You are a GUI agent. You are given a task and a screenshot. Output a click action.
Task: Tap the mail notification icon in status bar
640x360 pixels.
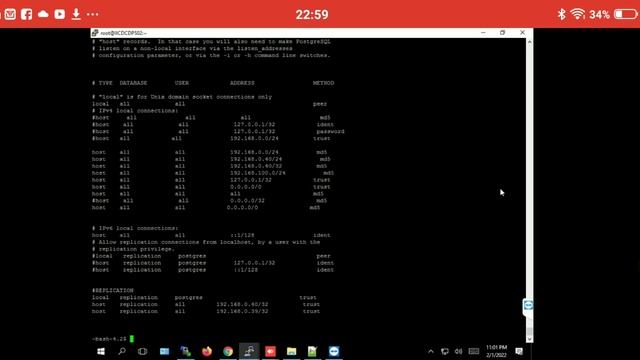pyautogui.click(x=10, y=14)
